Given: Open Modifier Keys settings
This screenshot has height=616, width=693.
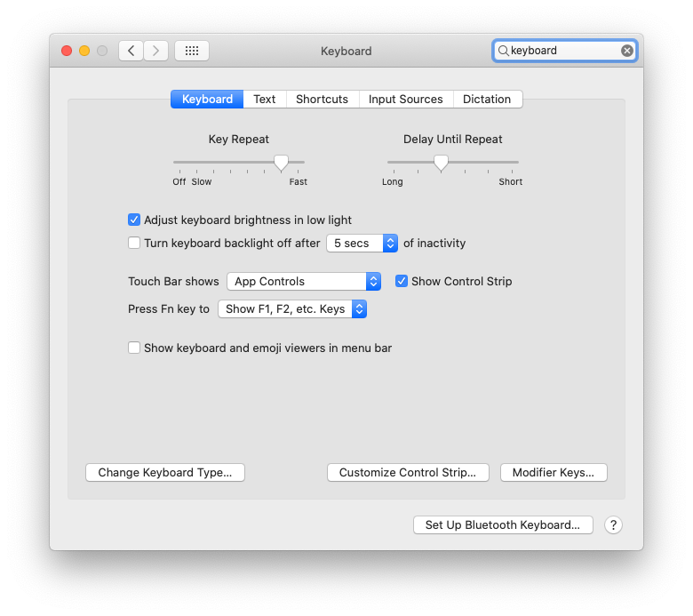Looking at the screenshot, I should point(554,472).
